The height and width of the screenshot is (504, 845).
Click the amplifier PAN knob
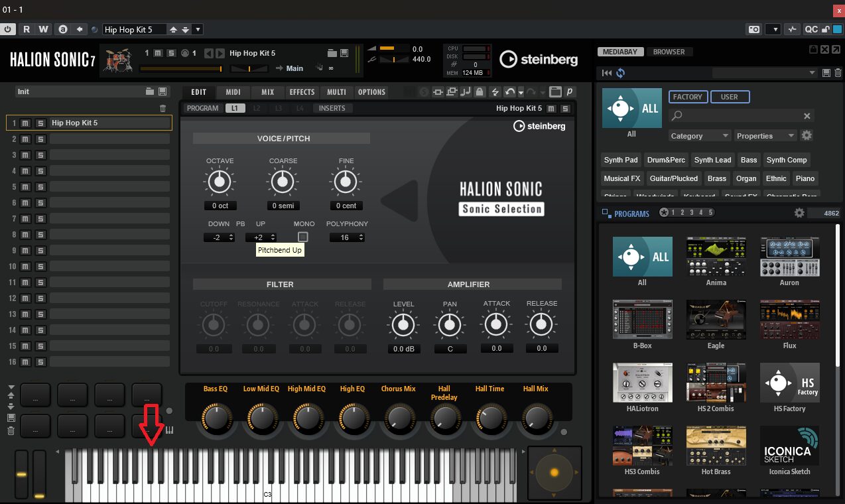[449, 325]
